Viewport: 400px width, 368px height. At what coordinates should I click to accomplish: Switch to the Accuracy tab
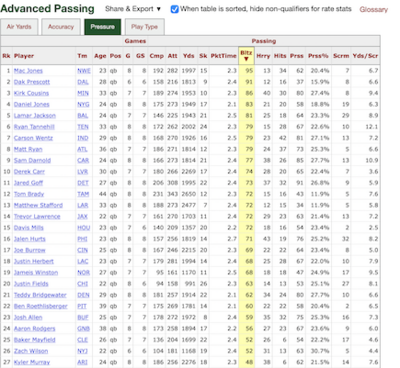pos(61,27)
